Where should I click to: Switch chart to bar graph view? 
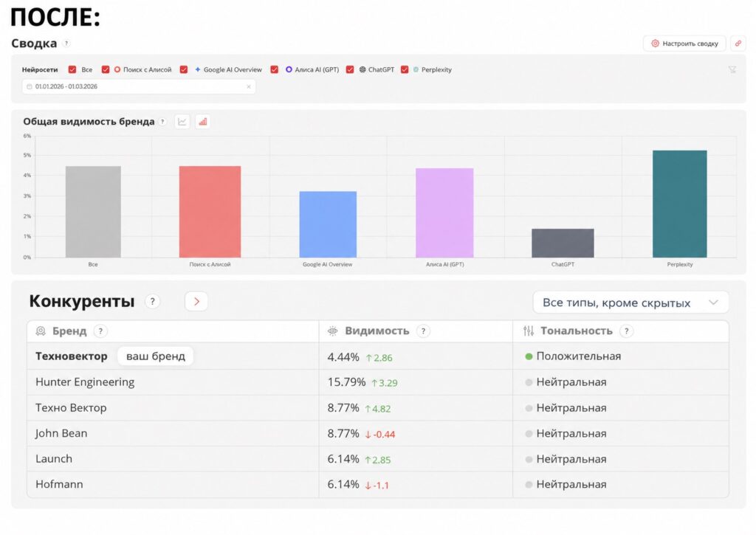tap(203, 122)
